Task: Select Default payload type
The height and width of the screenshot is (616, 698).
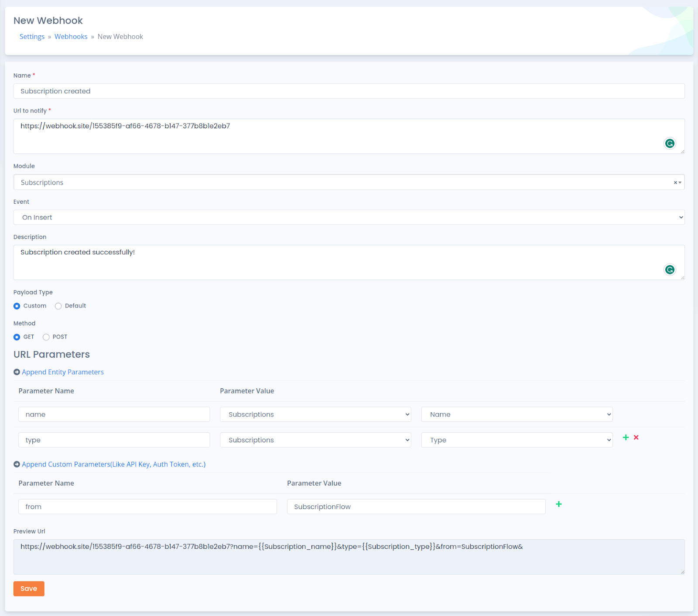Action: coord(58,306)
